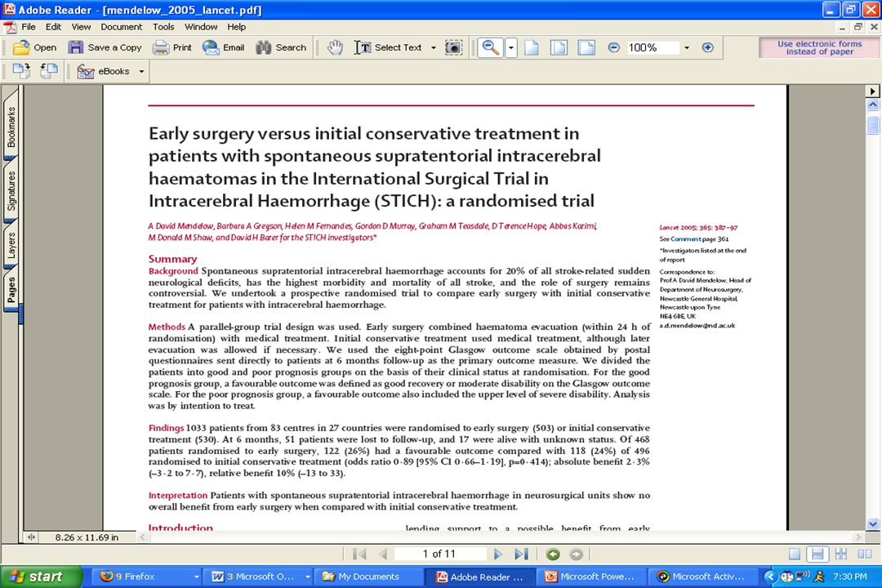Expand the Firefox taskbar group arrow

tap(196, 577)
